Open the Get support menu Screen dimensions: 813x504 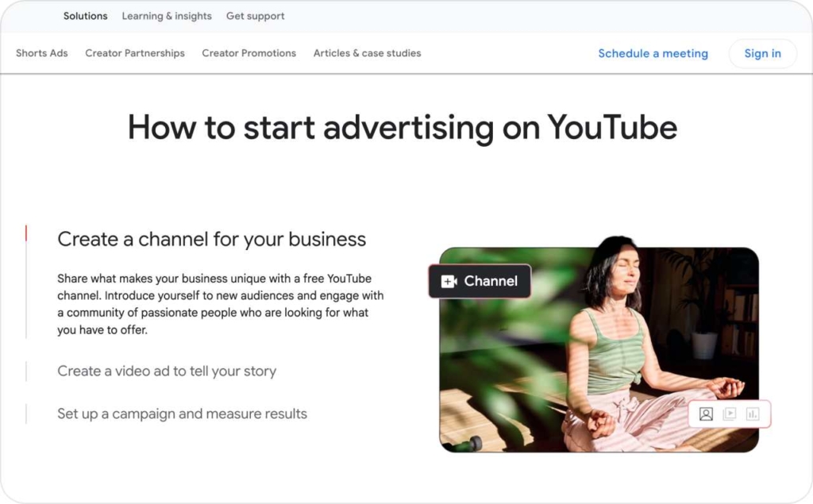(255, 15)
